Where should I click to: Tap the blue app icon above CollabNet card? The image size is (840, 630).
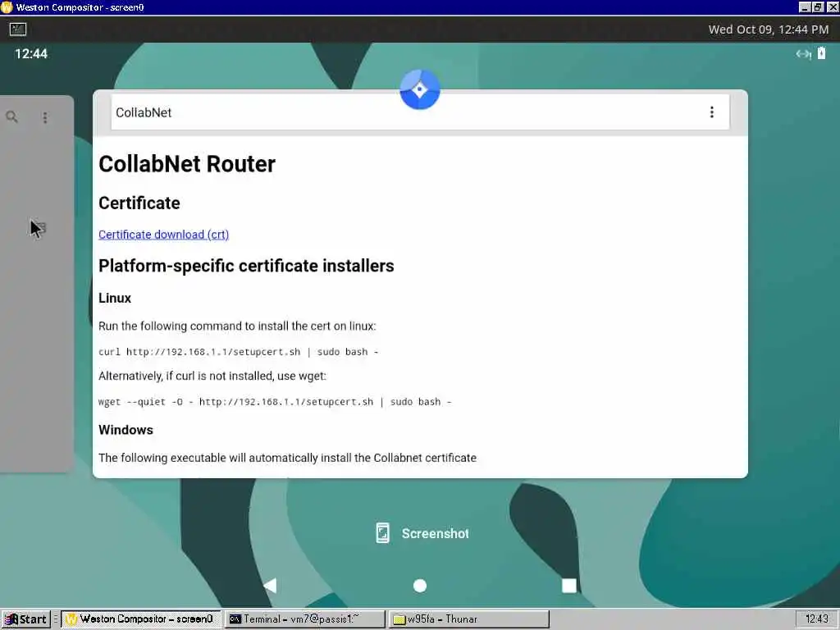tap(419, 89)
